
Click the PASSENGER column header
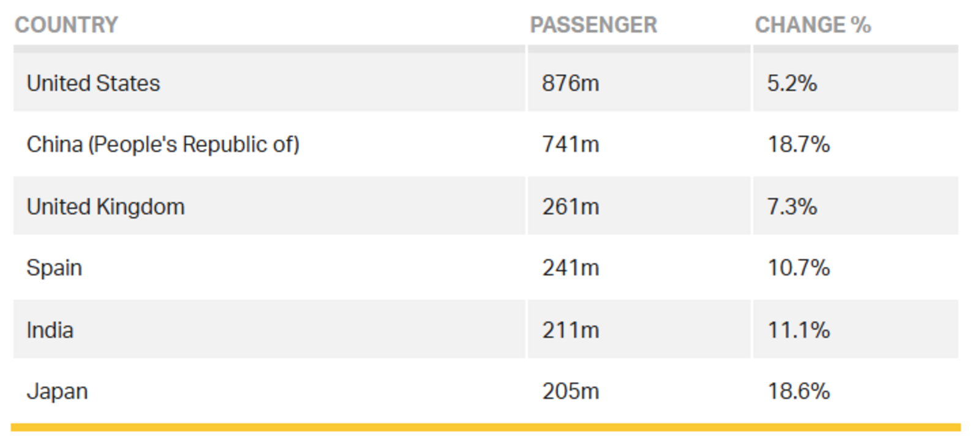pyautogui.click(x=593, y=25)
